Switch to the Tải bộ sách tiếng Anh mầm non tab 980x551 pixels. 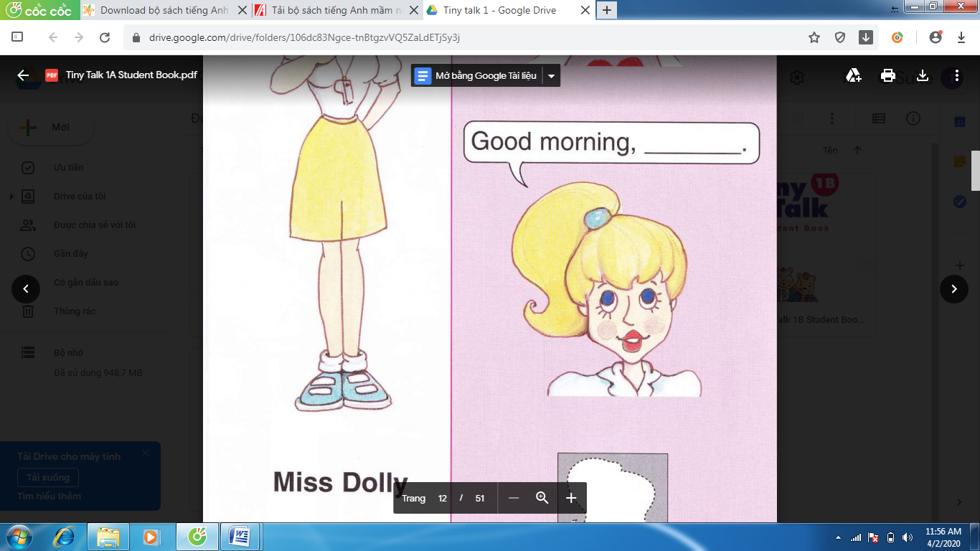point(335,10)
